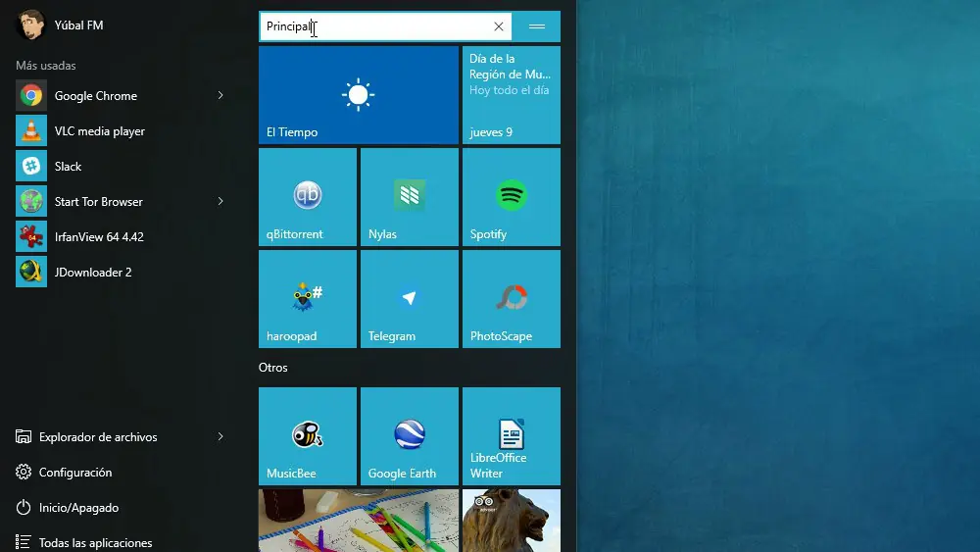Open the El Tiempo weather tile
This screenshot has height=552, width=980.
(359, 95)
